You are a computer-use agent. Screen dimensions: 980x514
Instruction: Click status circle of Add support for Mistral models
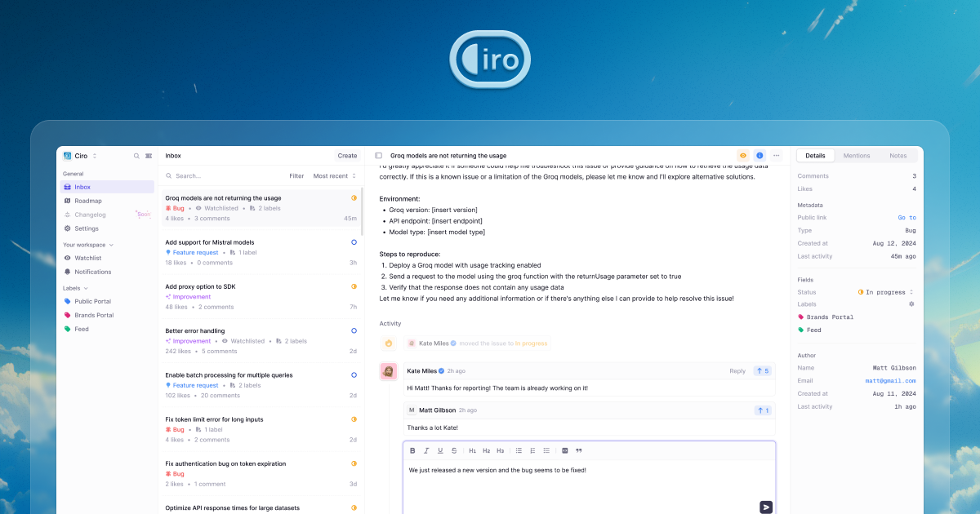pyautogui.click(x=354, y=242)
